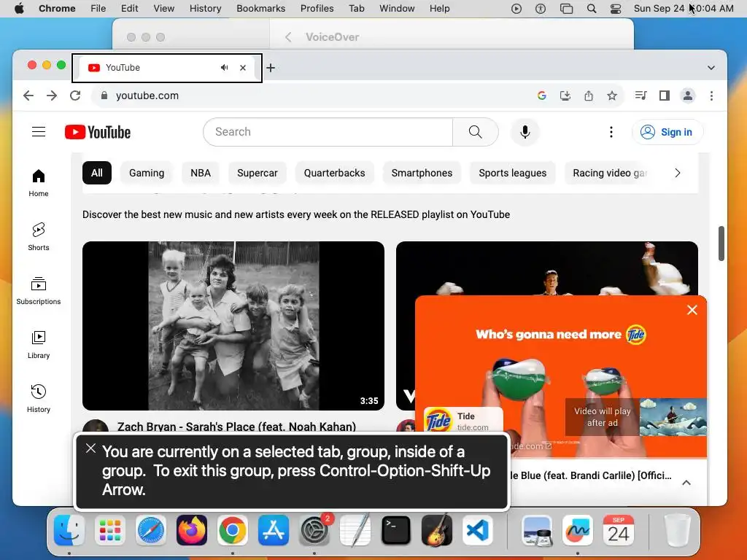Click the page vertical scrollbar
The width and height of the screenshot is (747, 560).
click(x=721, y=244)
